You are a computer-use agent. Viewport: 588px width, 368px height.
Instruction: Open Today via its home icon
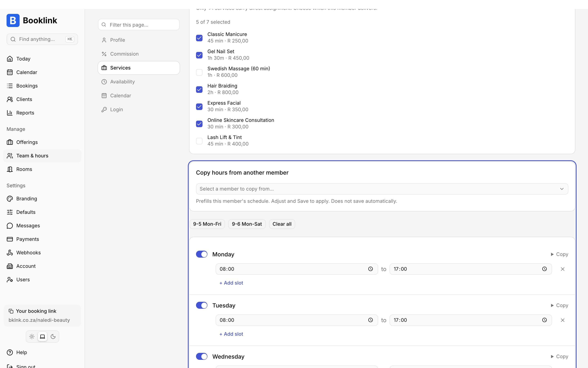pos(10,59)
